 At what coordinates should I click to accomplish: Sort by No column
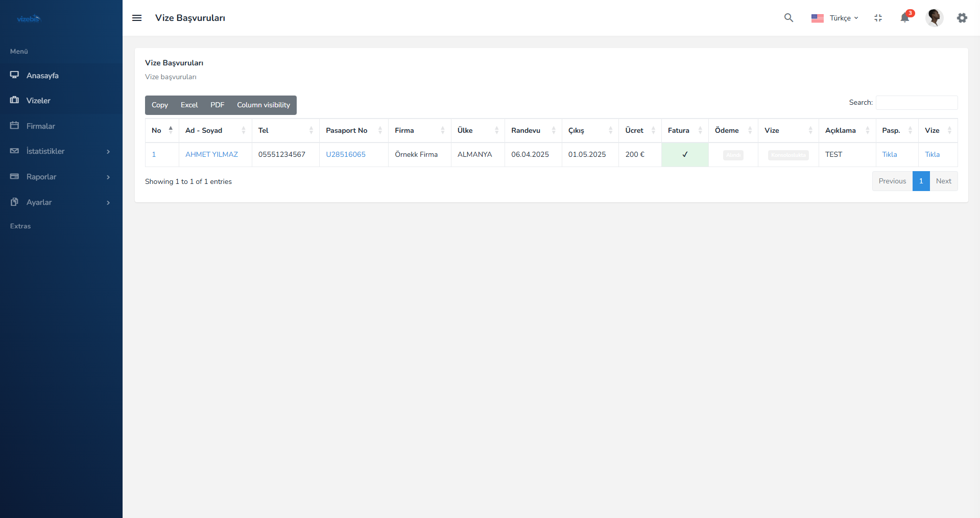162,130
